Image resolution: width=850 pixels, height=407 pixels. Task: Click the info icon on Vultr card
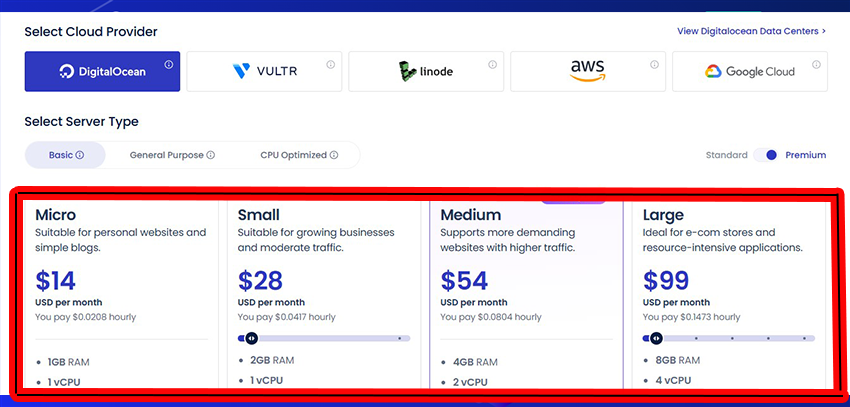coord(331,65)
